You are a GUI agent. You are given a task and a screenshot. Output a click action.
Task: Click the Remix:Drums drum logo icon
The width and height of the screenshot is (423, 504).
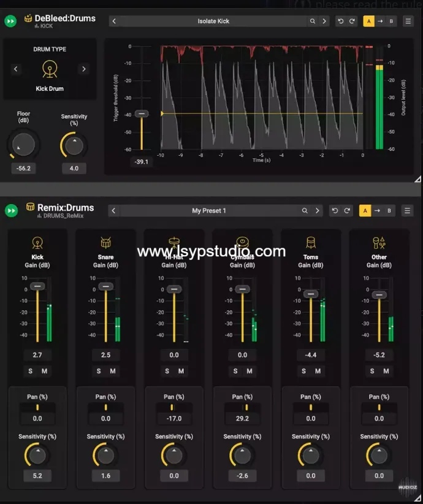30,207
